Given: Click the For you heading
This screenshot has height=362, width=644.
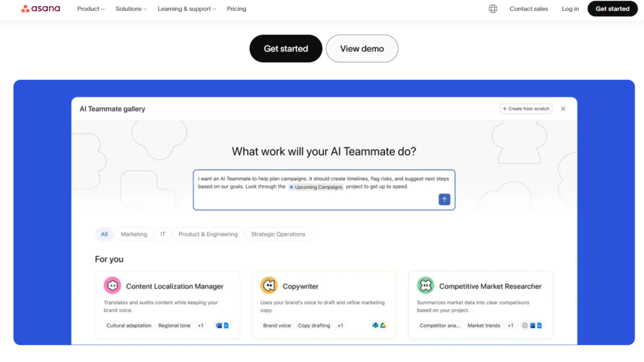Looking at the screenshot, I should coord(109,260).
